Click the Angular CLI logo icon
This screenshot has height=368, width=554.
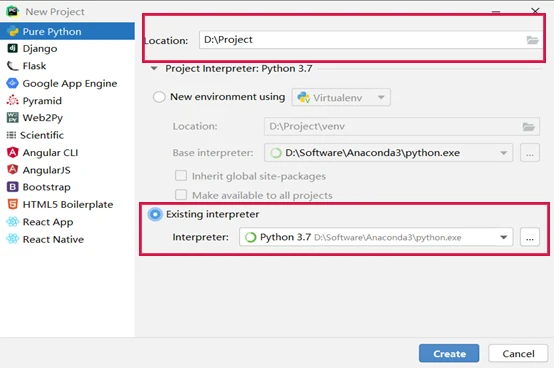[x=12, y=152]
